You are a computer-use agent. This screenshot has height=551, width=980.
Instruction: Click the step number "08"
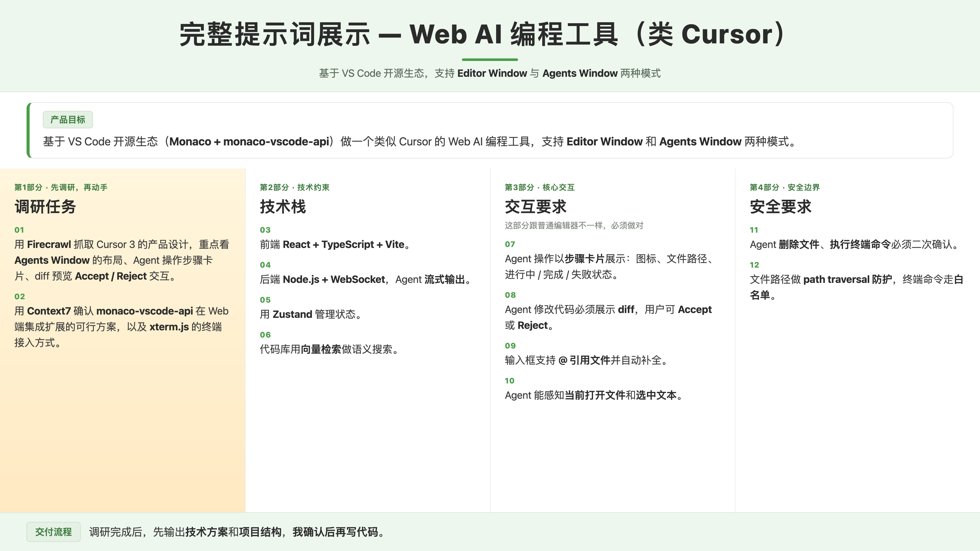click(x=510, y=295)
